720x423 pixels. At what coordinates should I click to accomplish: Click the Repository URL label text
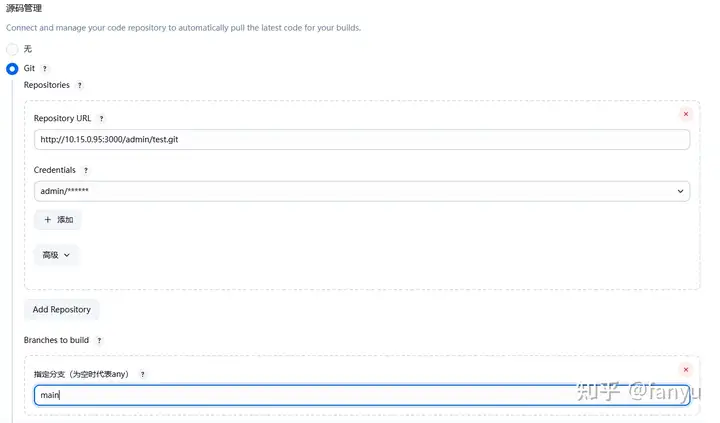tap(62, 119)
